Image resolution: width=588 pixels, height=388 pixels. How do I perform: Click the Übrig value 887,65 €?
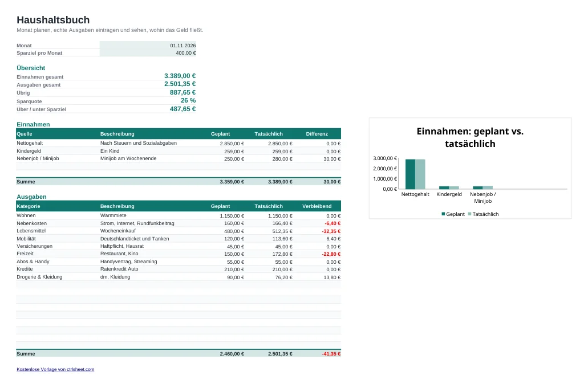point(183,92)
